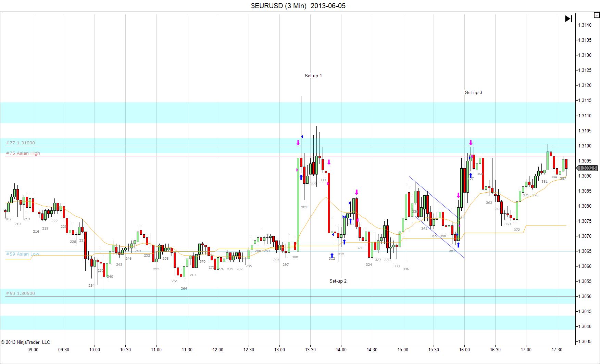Click the 17:30 time axis label
Viewport: 600px width, 364px height.
557,350
